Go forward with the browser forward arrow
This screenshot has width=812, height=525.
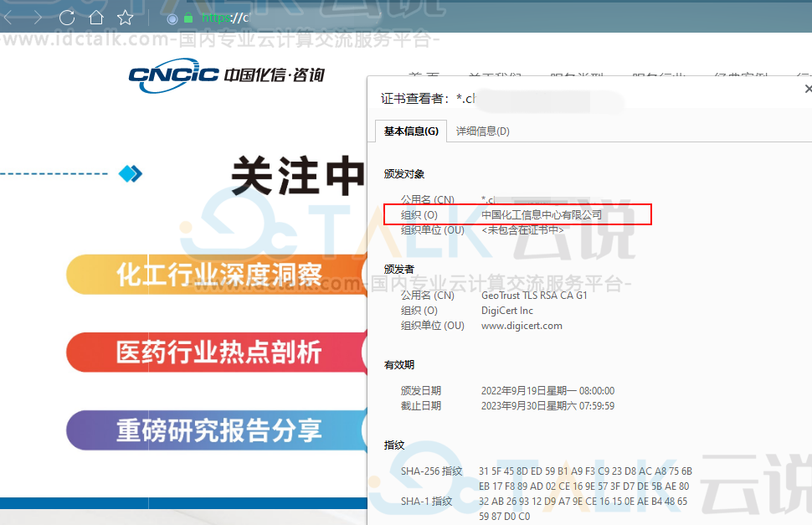tap(36, 18)
